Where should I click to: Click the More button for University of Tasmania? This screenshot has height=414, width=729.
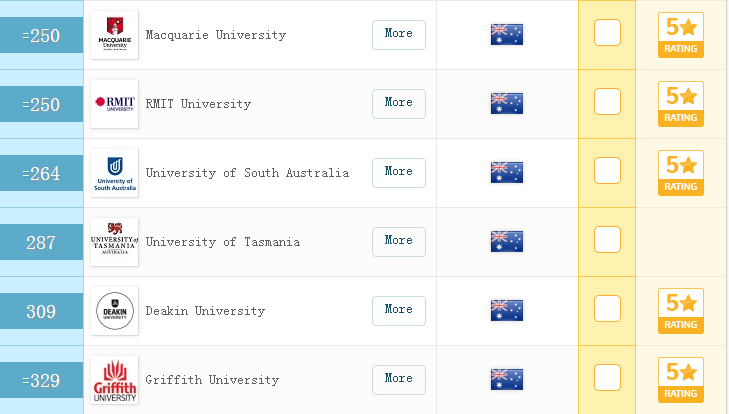click(x=398, y=241)
